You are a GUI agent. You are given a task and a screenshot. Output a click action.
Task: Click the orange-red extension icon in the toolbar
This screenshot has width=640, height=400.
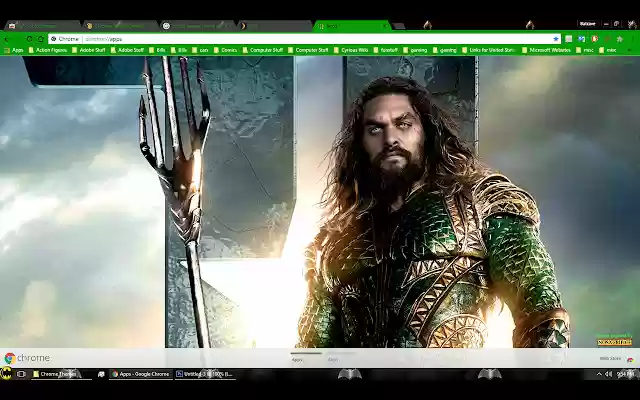(x=594, y=39)
